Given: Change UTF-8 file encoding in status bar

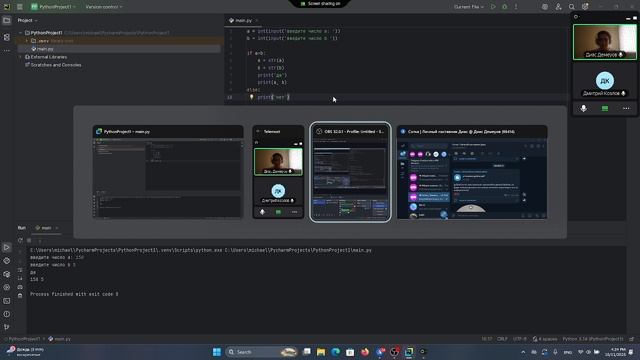Looking at the screenshot, I should [x=520, y=339].
